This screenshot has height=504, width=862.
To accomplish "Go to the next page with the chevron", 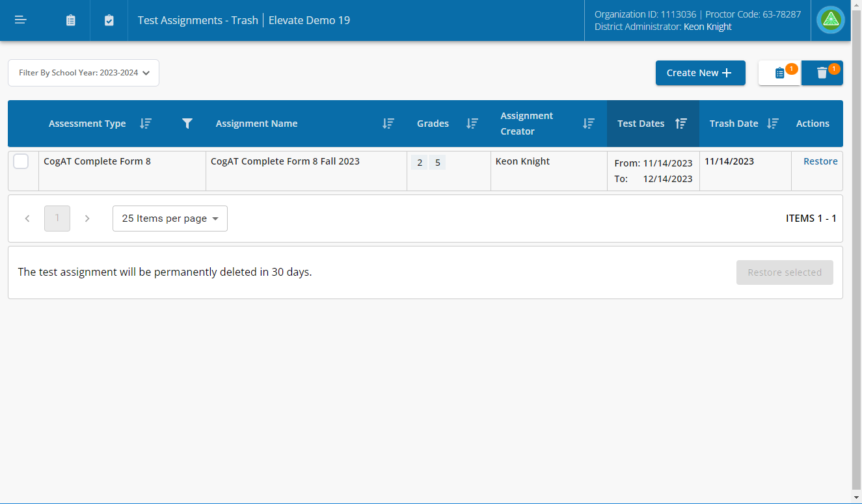I will point(87,218).
